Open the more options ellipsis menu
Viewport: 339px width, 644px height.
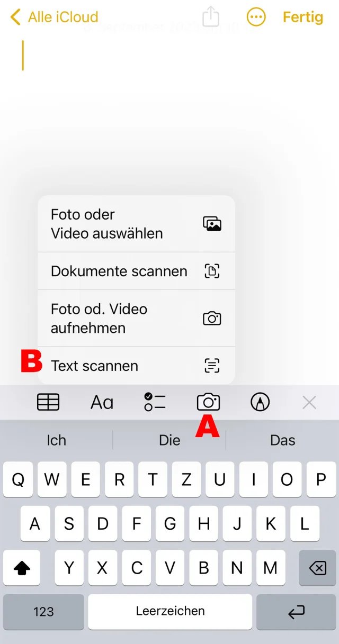(256, 17)
